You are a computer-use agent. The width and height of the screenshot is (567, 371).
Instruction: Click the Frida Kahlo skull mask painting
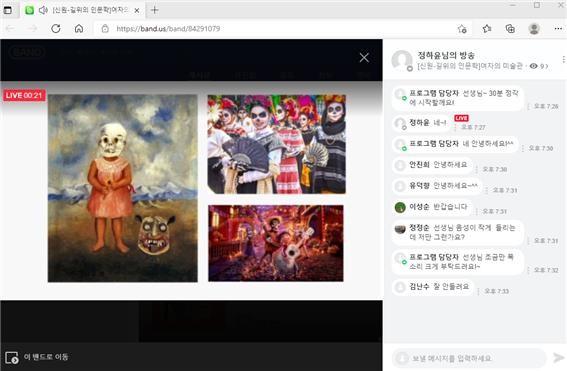tap(123, 188)
